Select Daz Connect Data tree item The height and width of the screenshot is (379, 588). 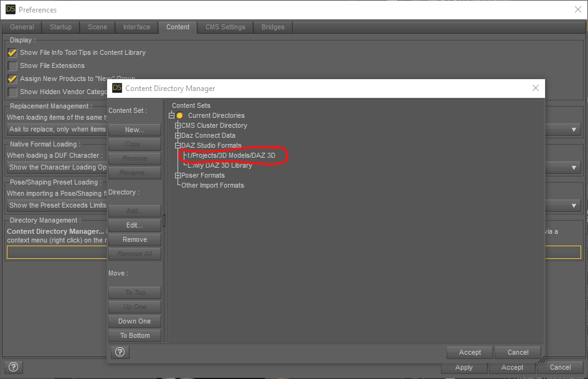click(208, 135)
